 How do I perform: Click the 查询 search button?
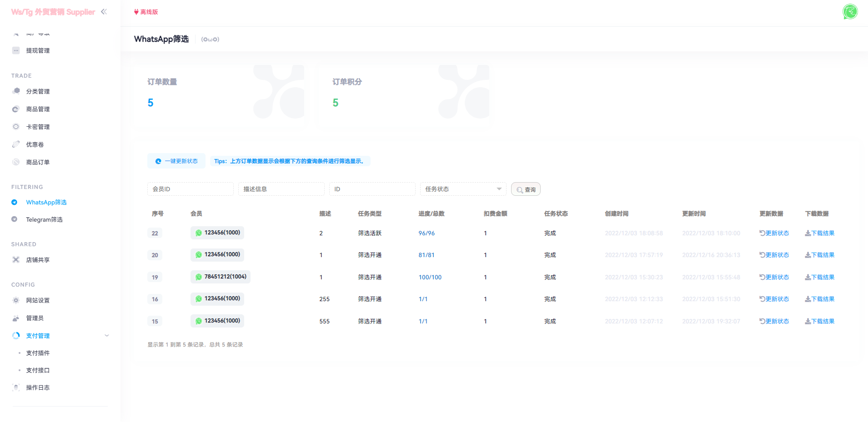point(526,189)
